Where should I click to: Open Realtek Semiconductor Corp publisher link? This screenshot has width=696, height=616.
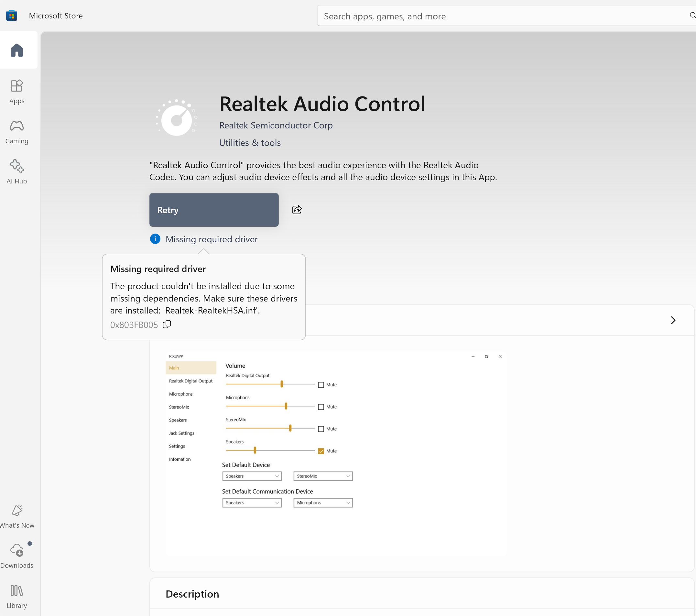(276, 126)
